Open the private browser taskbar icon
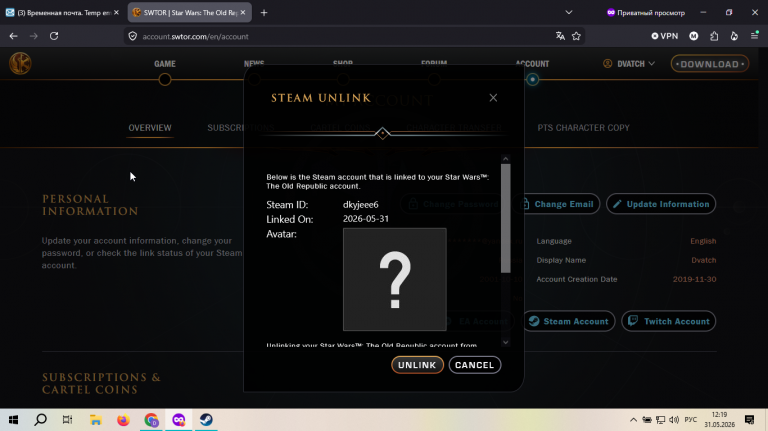The image size is (768, 431). pos(179,420)
